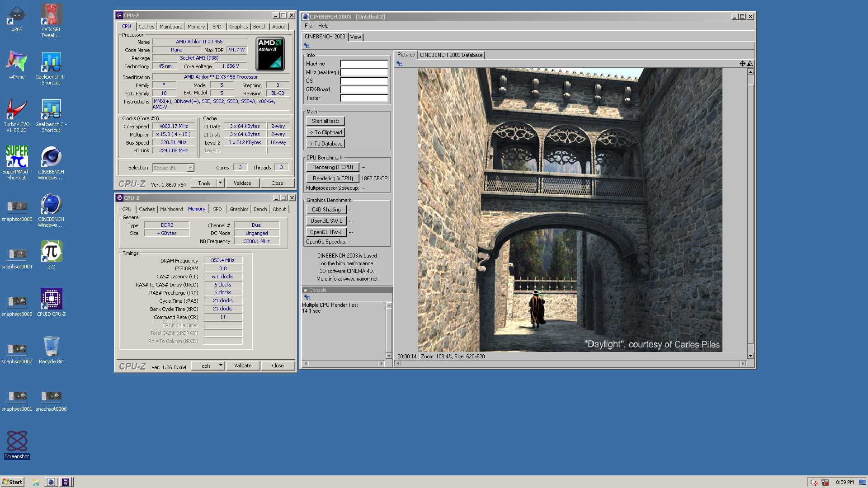Open the 3.2 pi icon on desktop
Screen dimensions: 868x488
click(51, 255)
